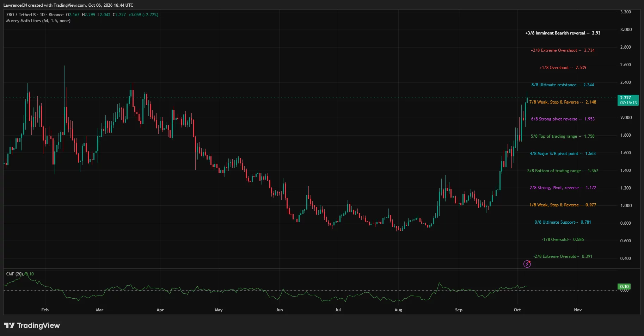Click the Jun label on the time axis

279,310
